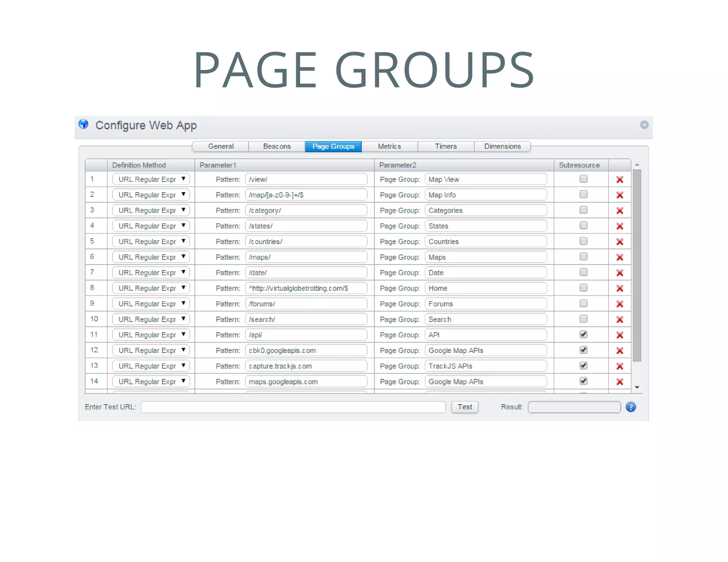Screen dimensions: 728x562
Task: Click the globe icon beside Configure Web App
Action: click(84, 124)
